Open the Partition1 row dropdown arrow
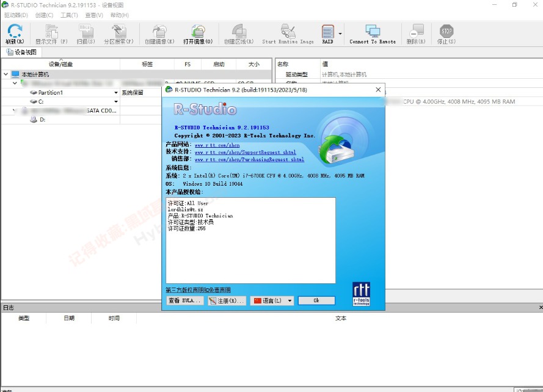543x392 pixels. [x=116, y=92]
